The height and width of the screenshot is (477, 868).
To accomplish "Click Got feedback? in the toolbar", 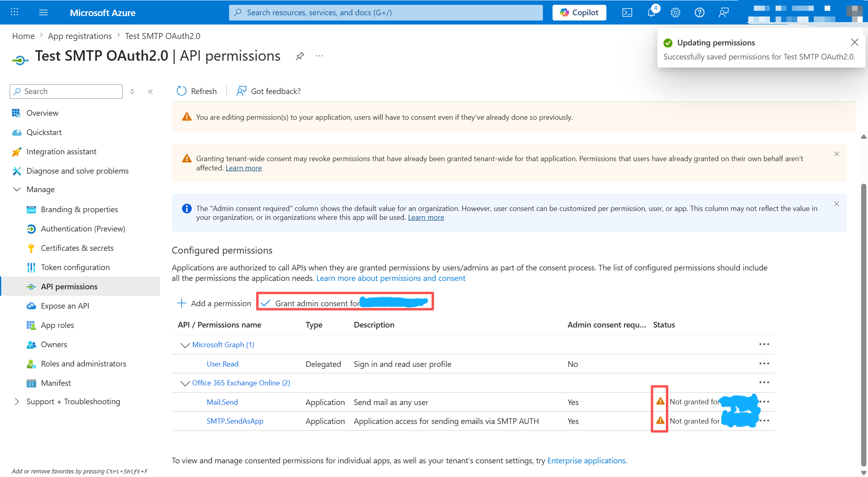I will click(x=268, y=91).
